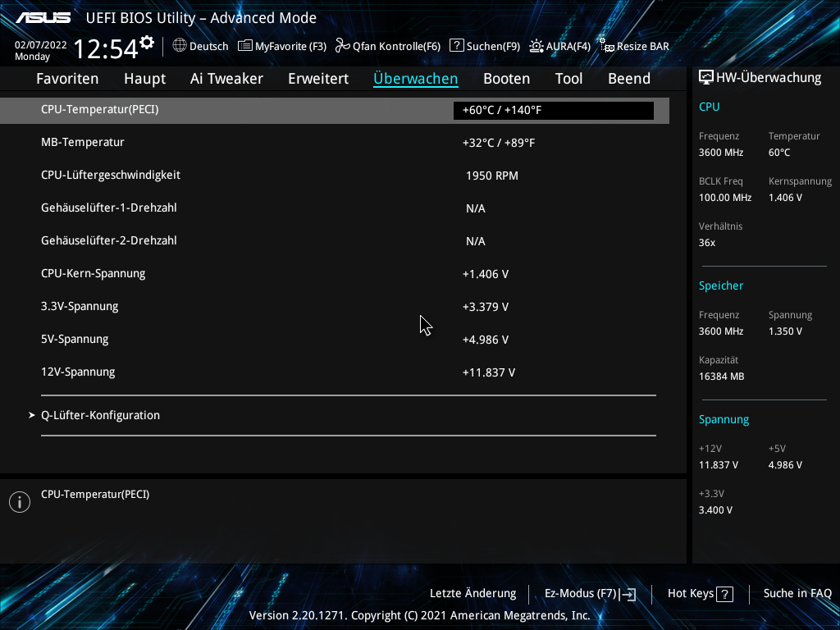Screen dimensions: 840x630
Task: Click Hot Keys question mark icon
Action: (725, 594)
